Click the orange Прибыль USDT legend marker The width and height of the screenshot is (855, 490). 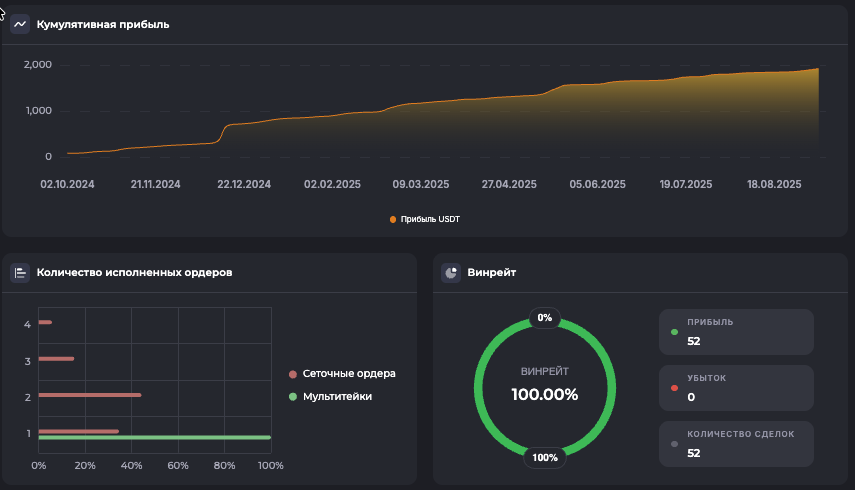click(x=393, y=219)
